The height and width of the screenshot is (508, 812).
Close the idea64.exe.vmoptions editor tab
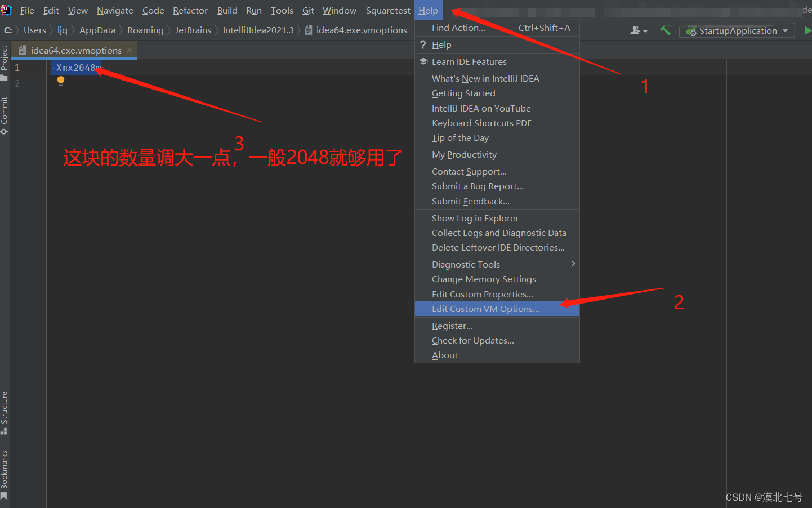[x=130, y=50]
